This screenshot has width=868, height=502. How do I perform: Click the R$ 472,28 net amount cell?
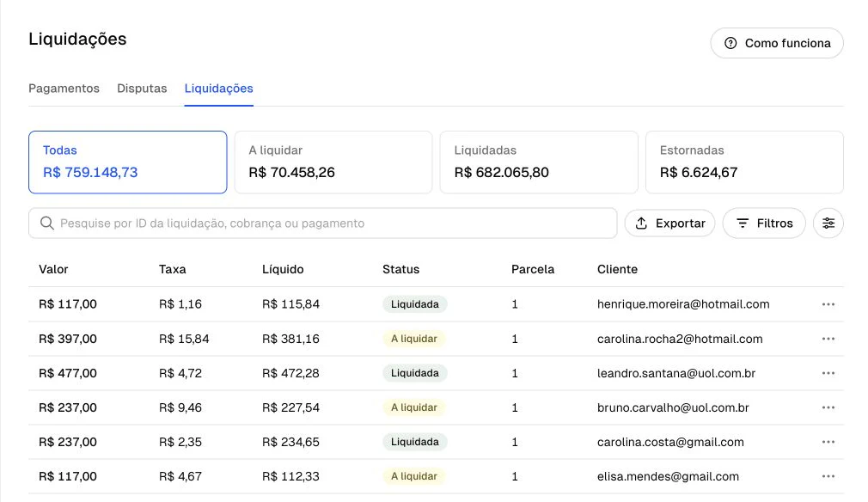(x=290, y=373)
